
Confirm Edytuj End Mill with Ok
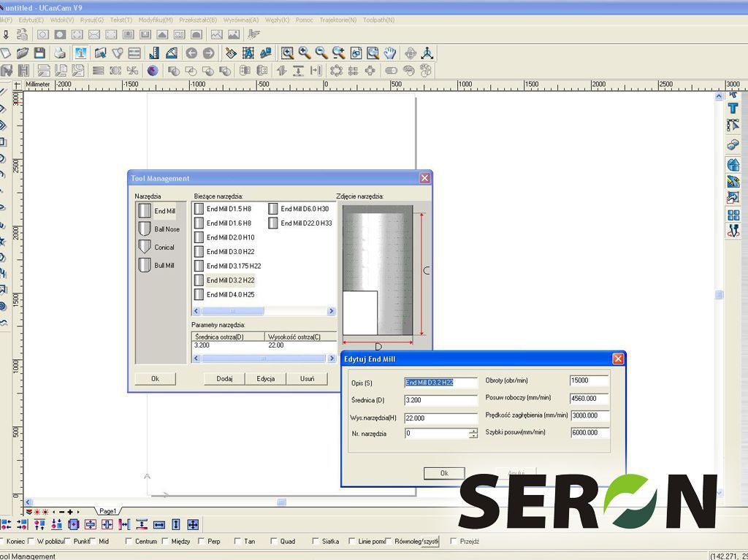pyautogui.click(x=443, y=473)
